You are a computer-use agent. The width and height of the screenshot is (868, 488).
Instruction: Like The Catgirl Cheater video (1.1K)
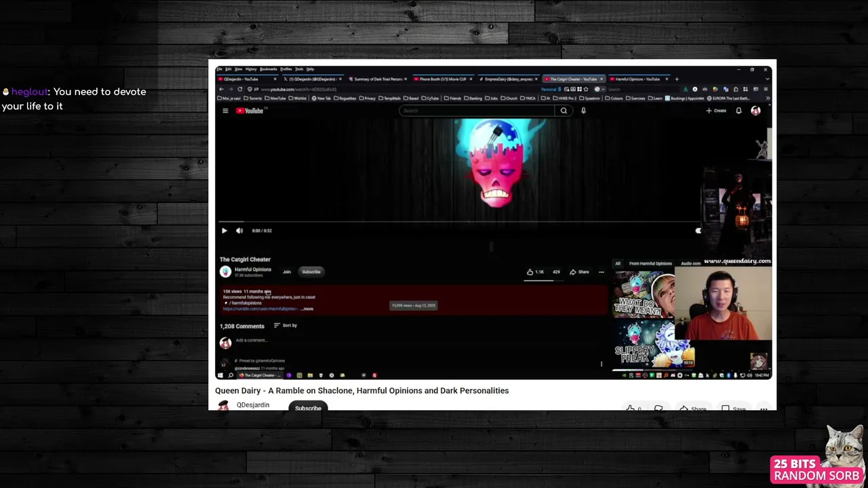[536, 272]
